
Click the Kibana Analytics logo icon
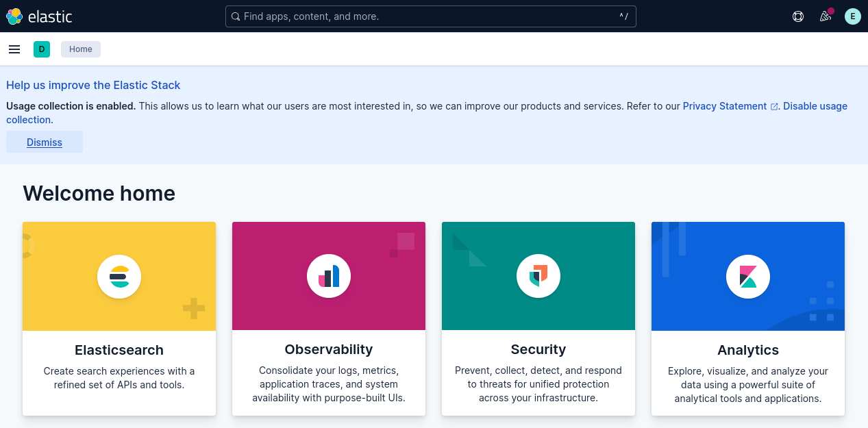pyautogui.click(x=748, y=277)
